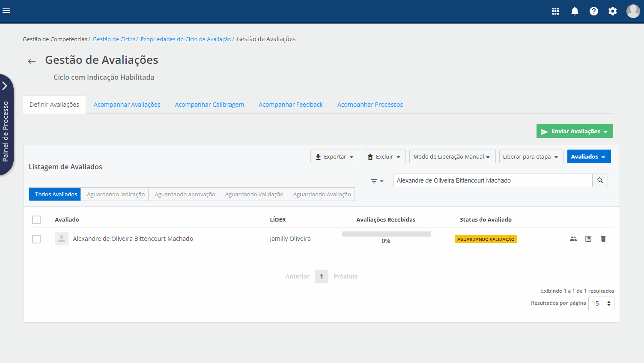The height and width of the screenshot is (363, 644).
Task: Open the hamburger navigation menu
Action: 6,10
